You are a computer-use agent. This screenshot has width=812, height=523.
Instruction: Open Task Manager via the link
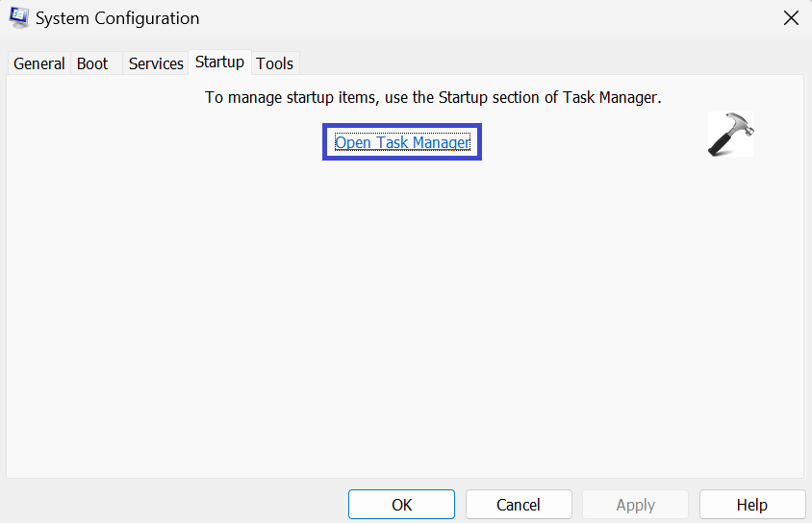[x=402, y=143]
